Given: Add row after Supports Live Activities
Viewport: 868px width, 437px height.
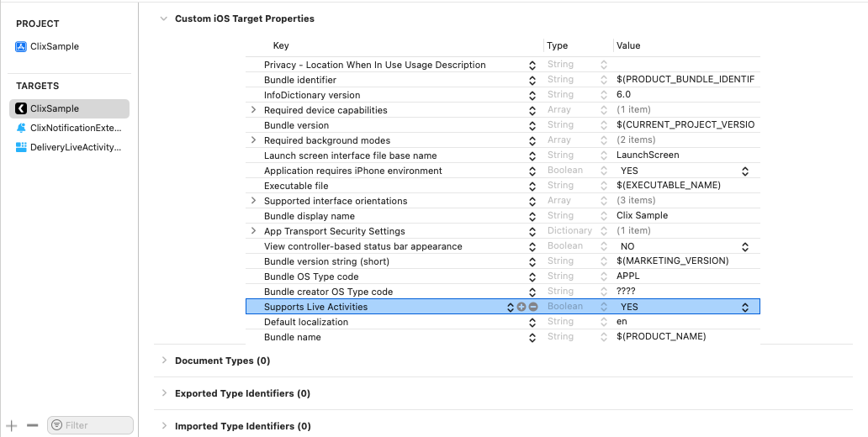Looking at the screenshot, I should pos(521,307).
